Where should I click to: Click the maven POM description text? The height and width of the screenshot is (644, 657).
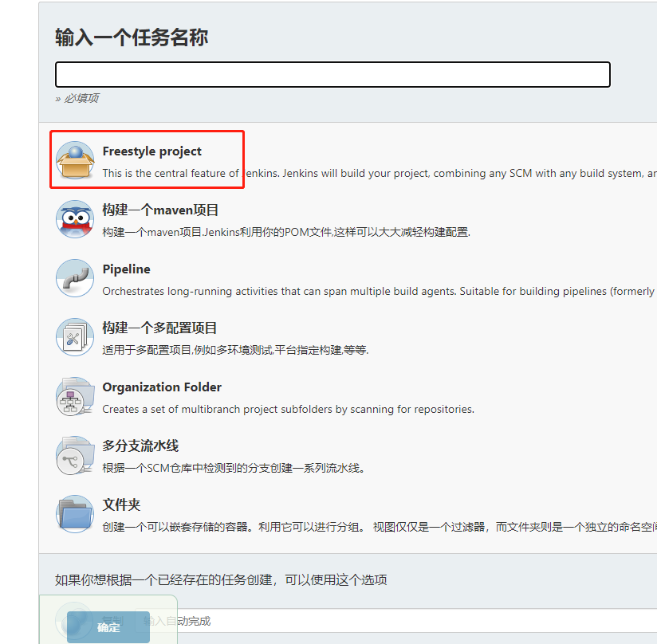click(x=286, y=233)
